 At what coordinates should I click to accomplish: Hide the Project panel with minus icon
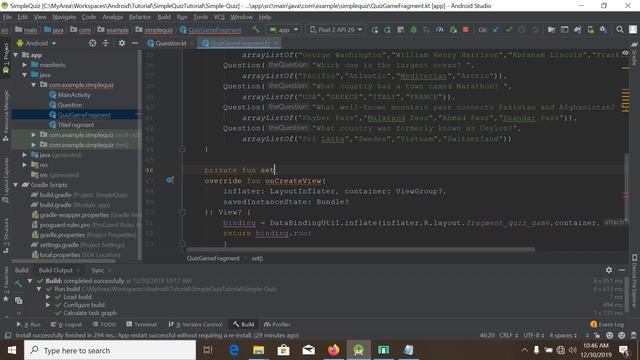point(135,43)
